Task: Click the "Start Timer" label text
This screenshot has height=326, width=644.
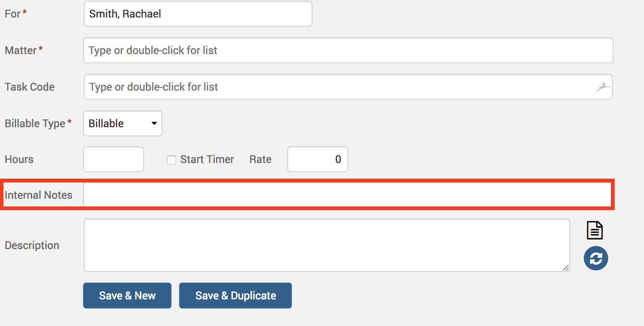Action: [207, 159]
